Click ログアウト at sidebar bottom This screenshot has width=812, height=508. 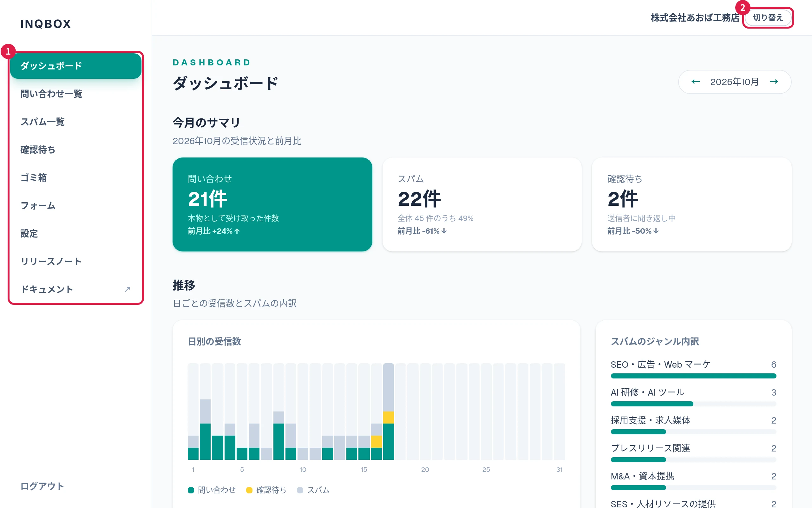pyautogui.click(x=42, y=486)
